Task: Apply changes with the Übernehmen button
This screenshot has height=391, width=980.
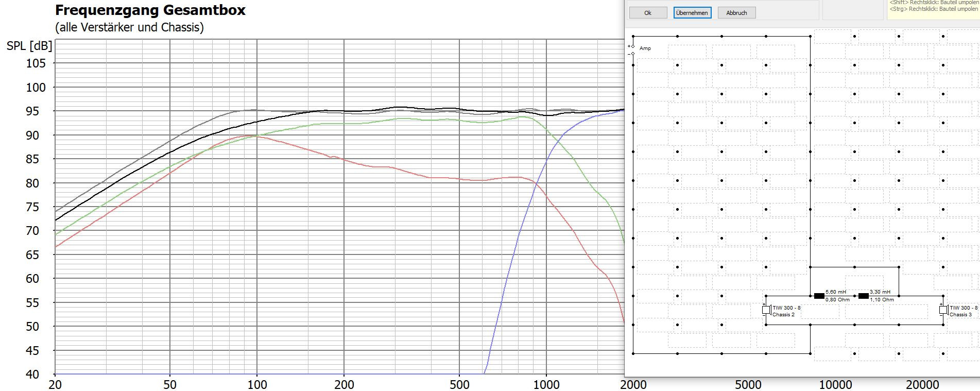Action: coord(692,13)
